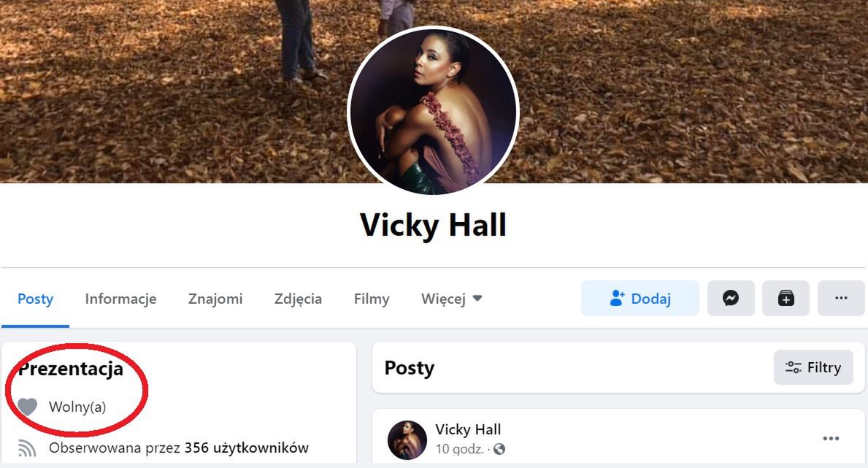This screenshot has height=468, width=868.
Task: Click the add-to-story archive icon button
Action: tap(786, 299)
